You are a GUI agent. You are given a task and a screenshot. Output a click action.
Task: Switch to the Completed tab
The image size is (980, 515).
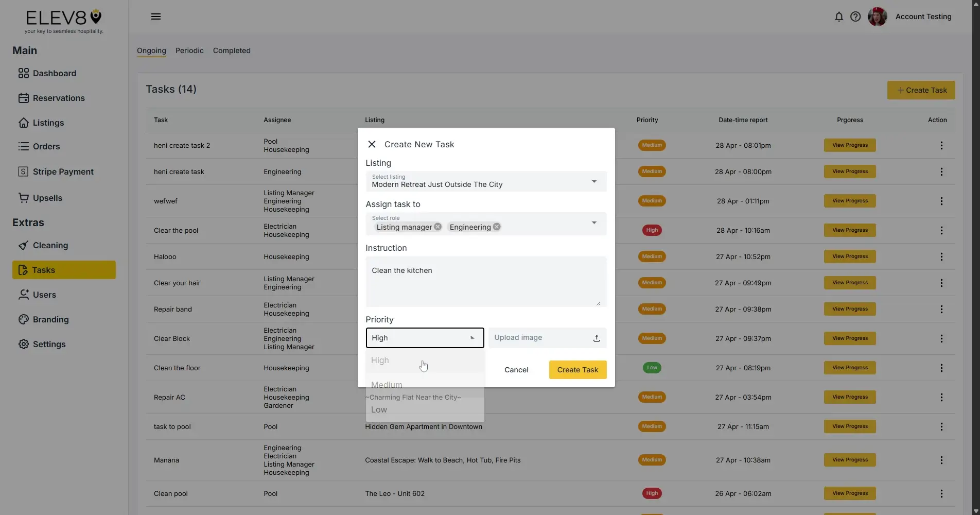[231, 50]
